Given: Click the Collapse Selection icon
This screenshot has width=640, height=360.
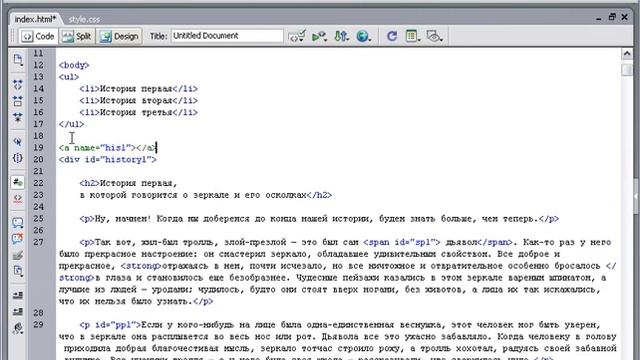Looking at the screenshot, I should pyautogui.click(x=18, y=101).
